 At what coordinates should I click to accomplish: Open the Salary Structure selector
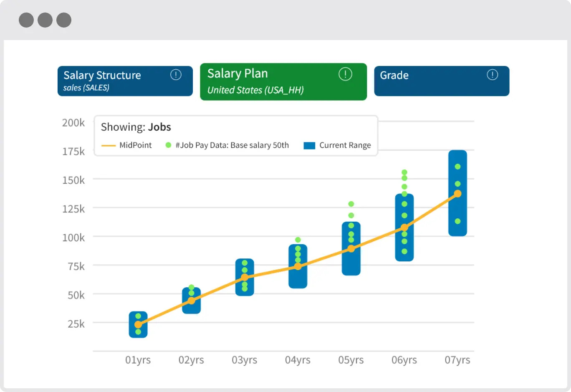(125, 81)
